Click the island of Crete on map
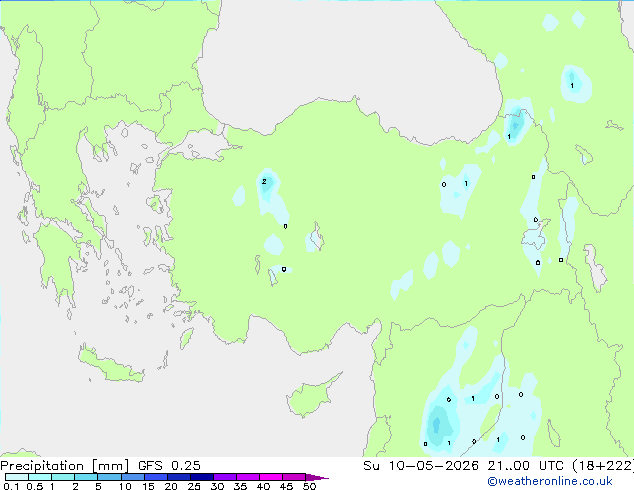This screenshot has height=490, width=634. click(x=110, y=366)
